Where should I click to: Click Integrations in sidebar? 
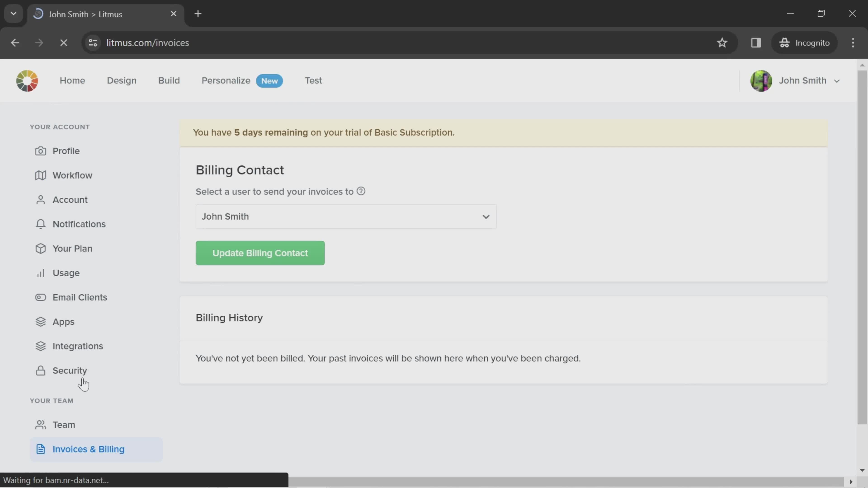pyautogui.click(x=78, y=346)
